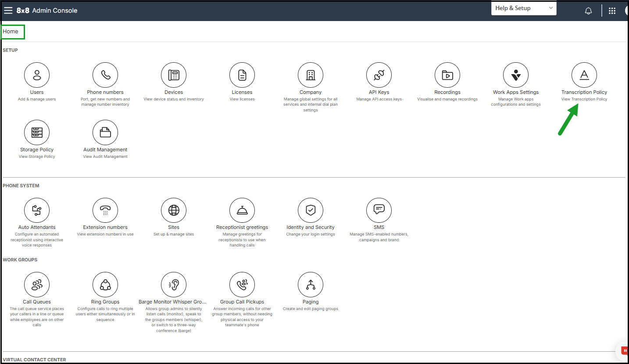Open the Sites globe icon
Viewport: 629px width, 364px height.
tap(174, 210)
